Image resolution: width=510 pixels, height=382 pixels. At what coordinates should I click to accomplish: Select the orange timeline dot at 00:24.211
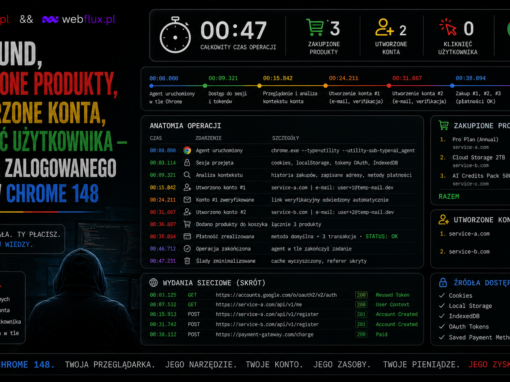(x=325, y=86)
